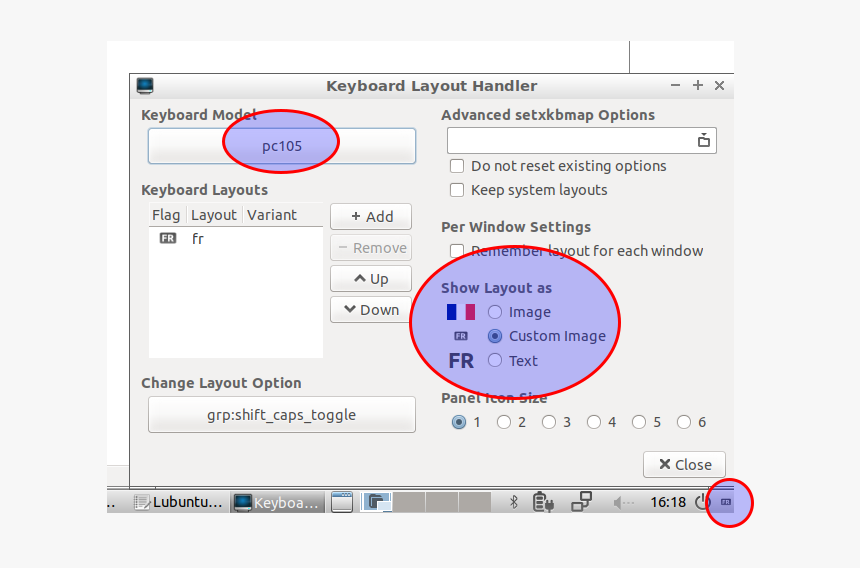Check Keep system layouts
Image resolution: width=860 pixels, height=568 pixels.
[457, 190]
